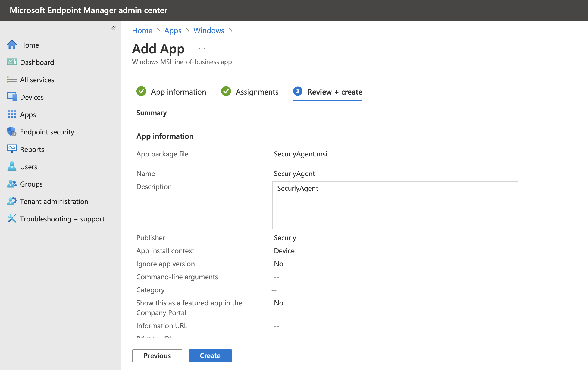Go to All services in sidebar

tap(37, 80)
